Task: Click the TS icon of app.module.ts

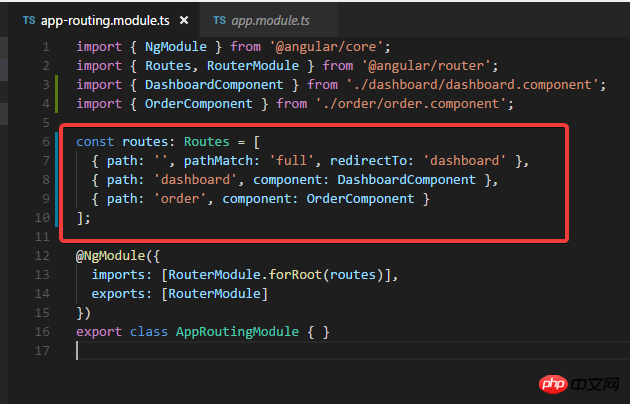Action: tap(219, 20)
